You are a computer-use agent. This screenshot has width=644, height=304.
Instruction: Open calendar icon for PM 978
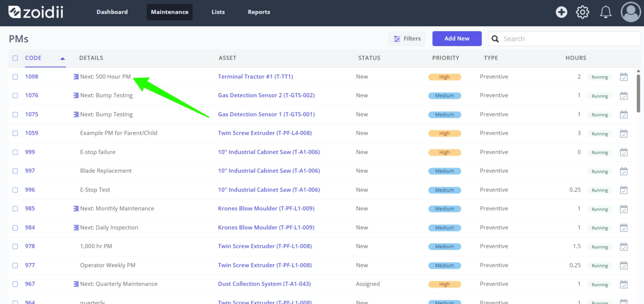tap(623, 246)
